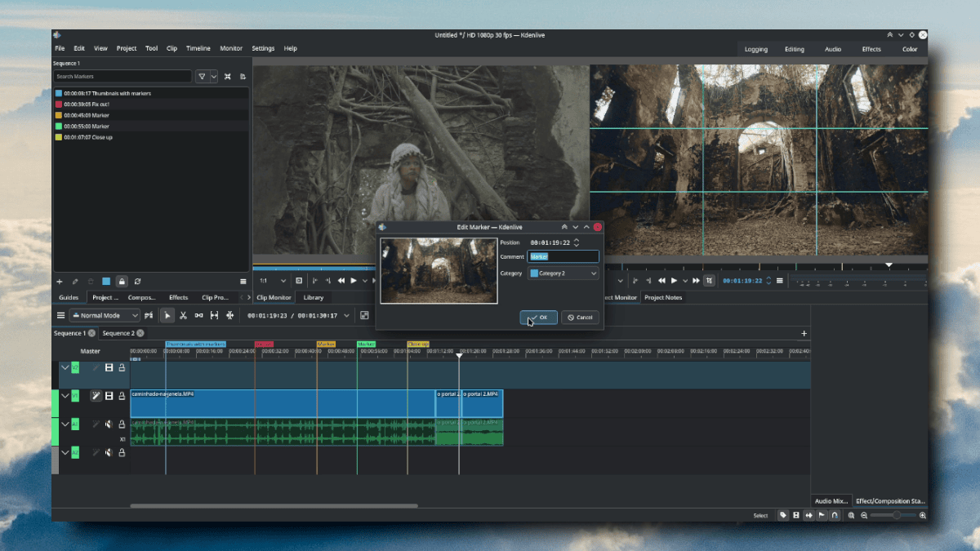Open the Normal Mode edit mode dropdown
980x551 pixels.
105,315
